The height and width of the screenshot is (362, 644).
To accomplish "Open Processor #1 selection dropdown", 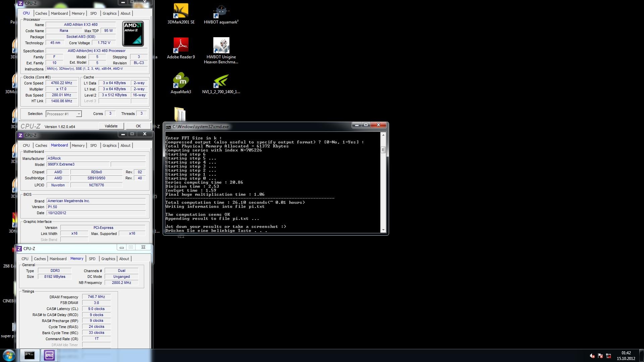I will (x=63, y=114).
